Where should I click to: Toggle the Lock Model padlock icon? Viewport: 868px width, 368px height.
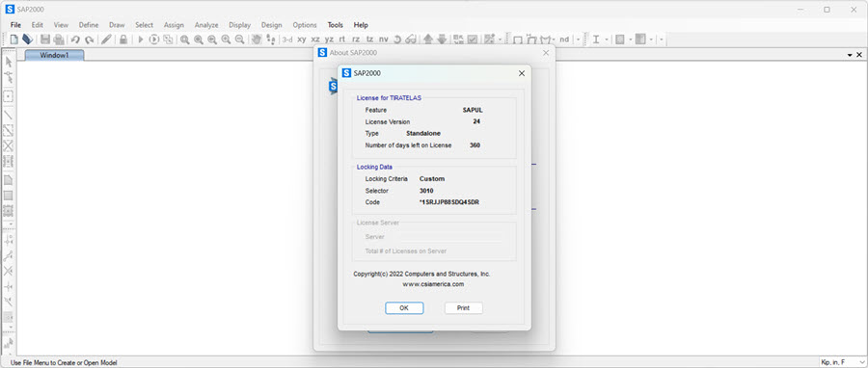(x=123, y=39)
